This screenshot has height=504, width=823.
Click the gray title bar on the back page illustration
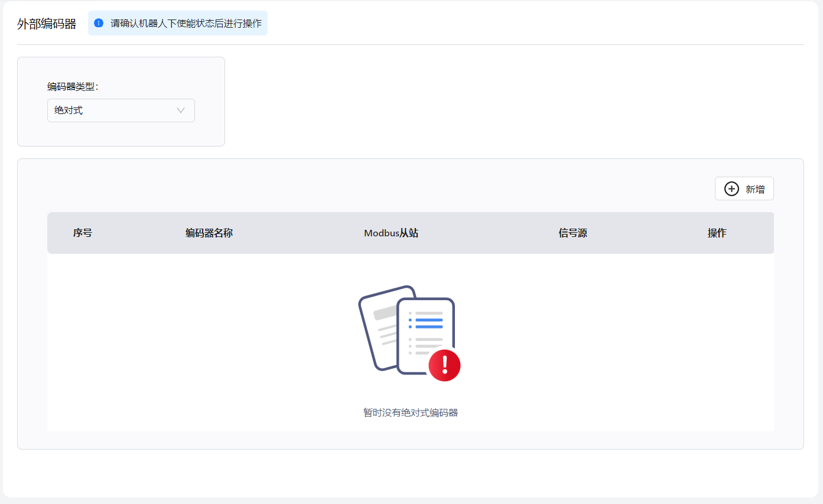385,313
